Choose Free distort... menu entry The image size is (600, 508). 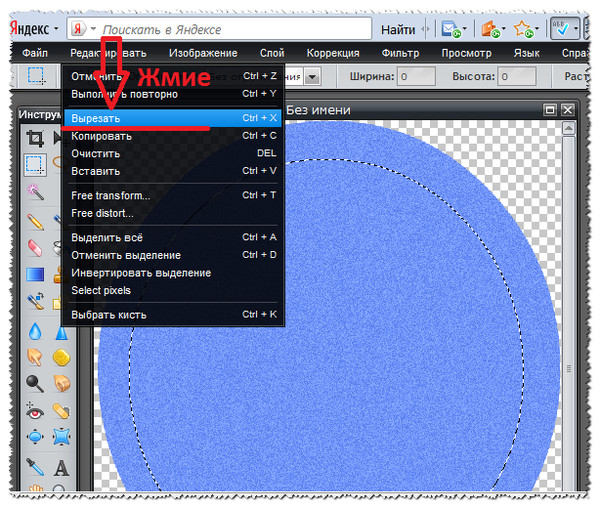[173, 213]
